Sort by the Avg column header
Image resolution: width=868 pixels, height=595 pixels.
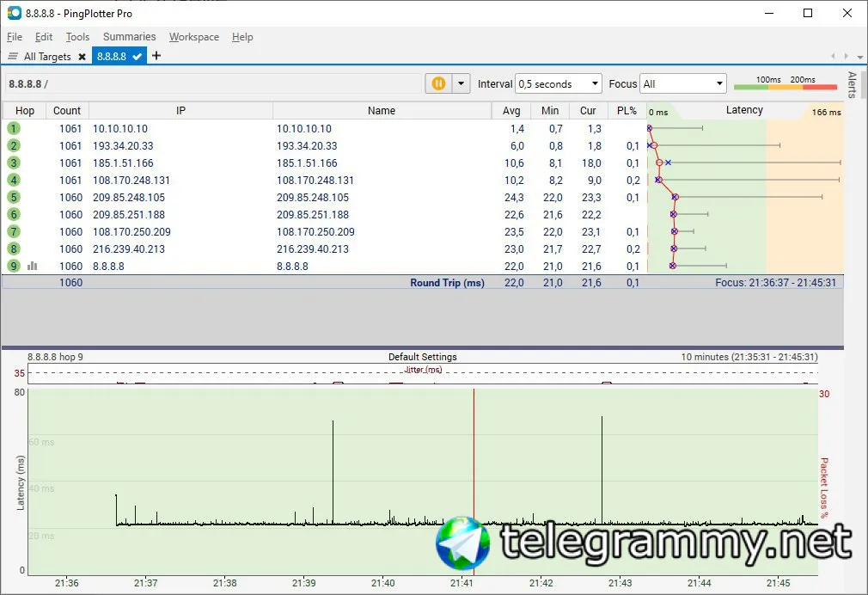511,110
